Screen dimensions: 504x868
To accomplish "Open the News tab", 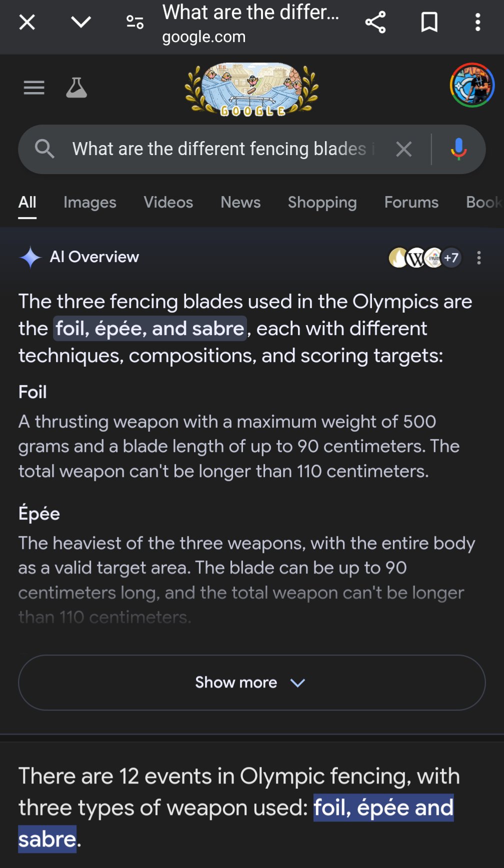I will [x=240, y=203].
